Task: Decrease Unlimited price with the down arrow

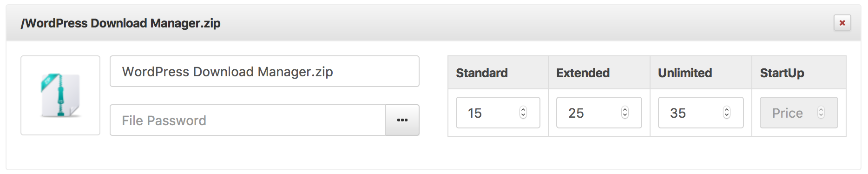Action: (727, 115)
